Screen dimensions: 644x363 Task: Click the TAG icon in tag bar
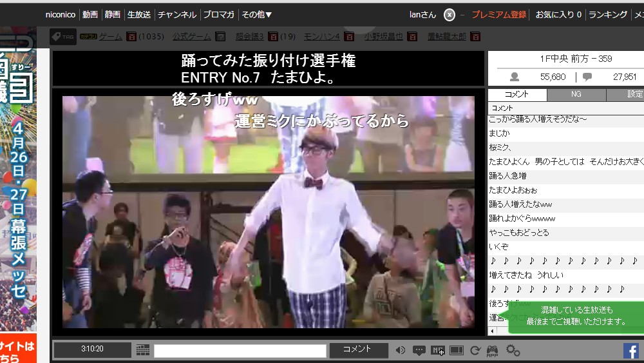pyautogui.click(x=63, y=37)
